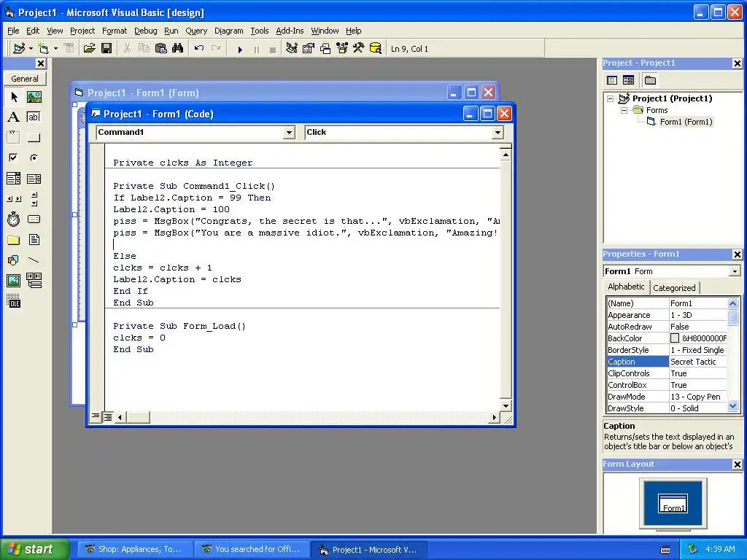The image size is (747, 560).
Task: Select the OptionButton tool in the toolbox
Action: (34, 157)
